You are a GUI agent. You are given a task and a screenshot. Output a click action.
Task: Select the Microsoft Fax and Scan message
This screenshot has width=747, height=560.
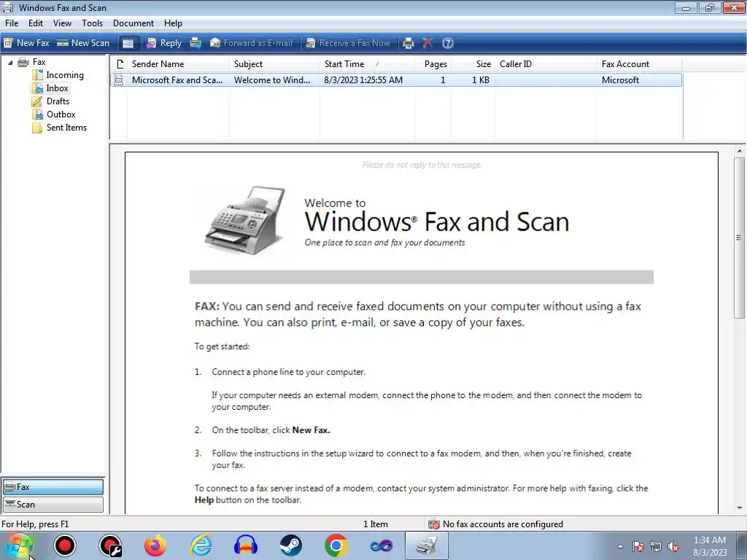396,80
